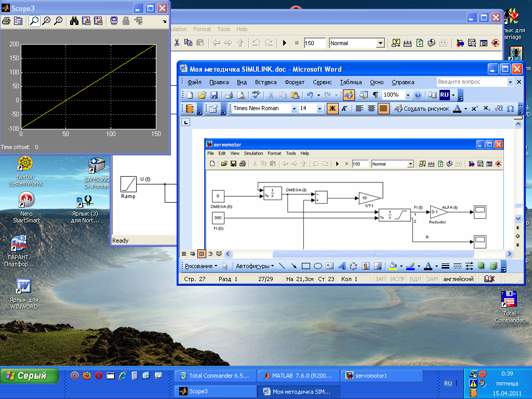Screen dimensions: 532x399
Task: Expand the Автофигуры menu
Action: point(255,266)
